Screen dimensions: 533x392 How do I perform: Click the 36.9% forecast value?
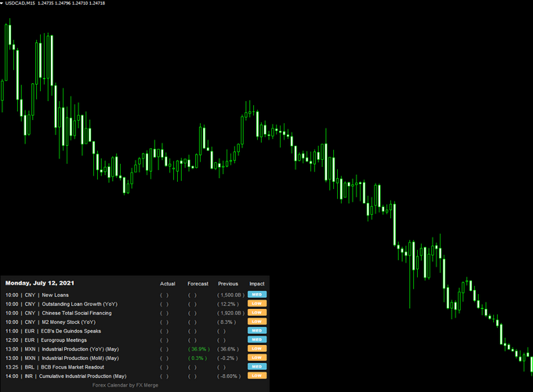(199, 349)
